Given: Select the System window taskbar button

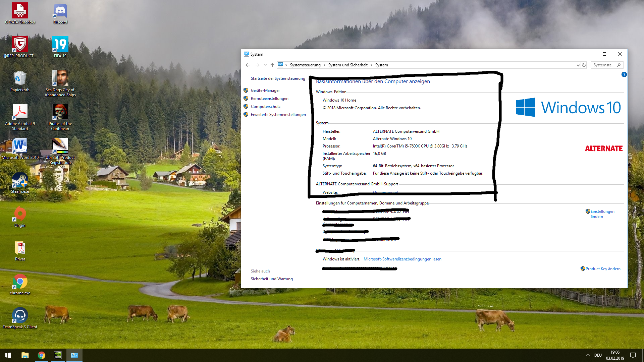Looking at the screenshot, I should [74, 355].
